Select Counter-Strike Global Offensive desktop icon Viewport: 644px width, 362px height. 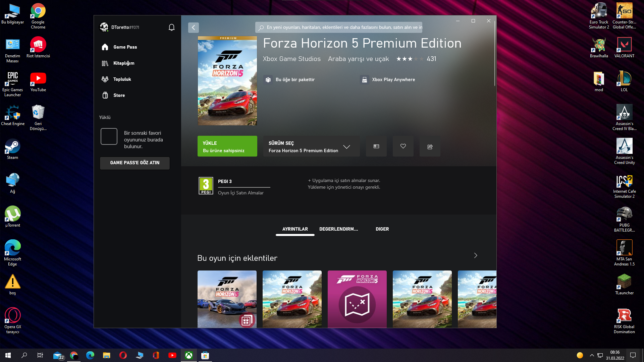624,16
